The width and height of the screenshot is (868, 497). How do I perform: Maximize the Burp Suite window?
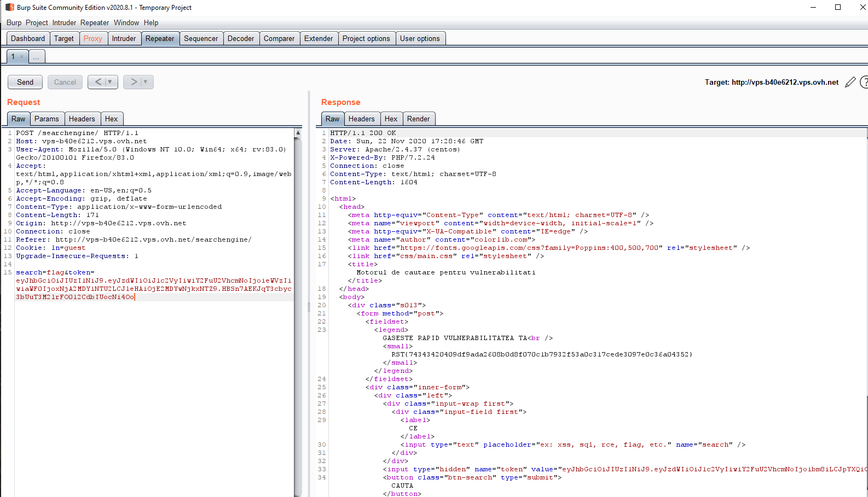pos(837,7)
